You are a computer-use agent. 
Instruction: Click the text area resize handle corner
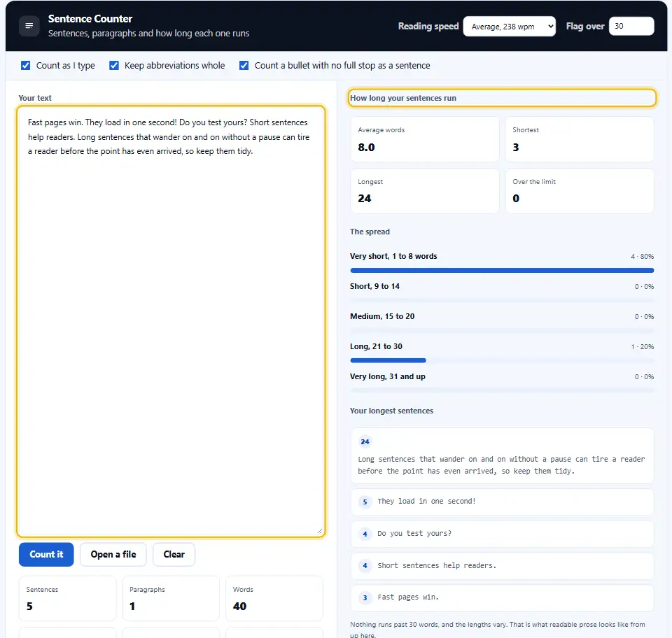[320, 531]
